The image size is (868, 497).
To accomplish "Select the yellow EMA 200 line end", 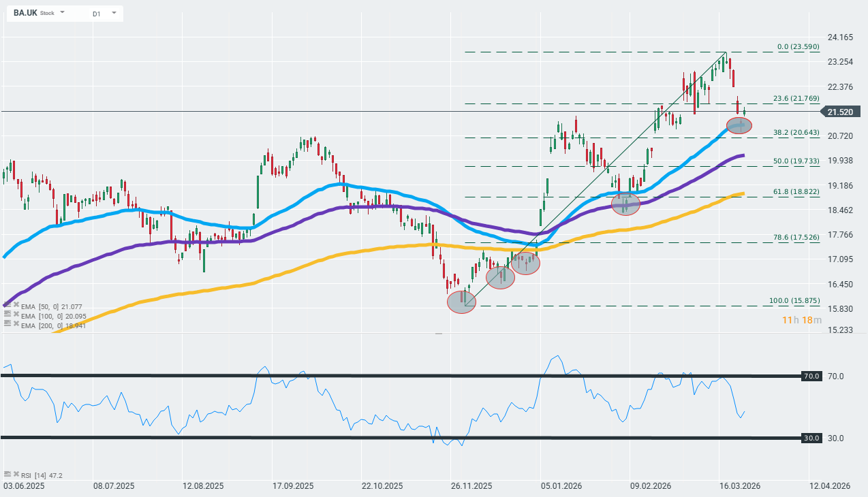I will [x=741, y=193].
